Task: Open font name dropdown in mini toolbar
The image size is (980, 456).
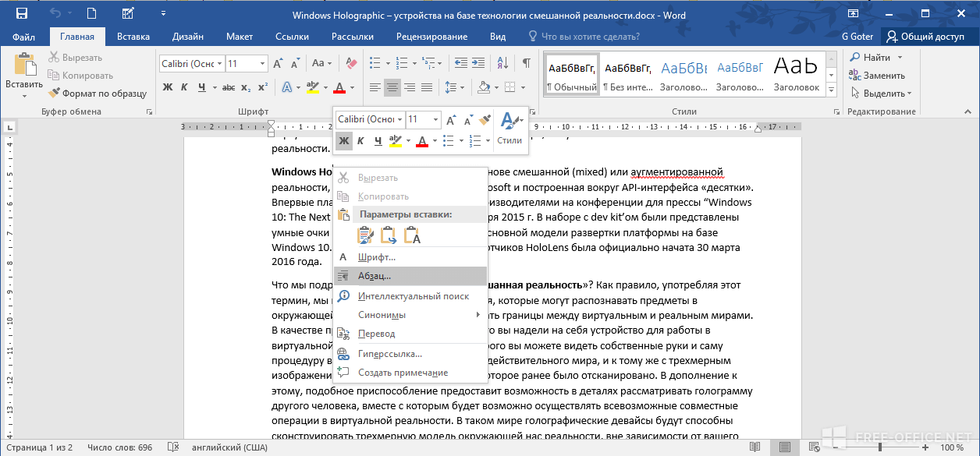Action: (x=399, y=119)
